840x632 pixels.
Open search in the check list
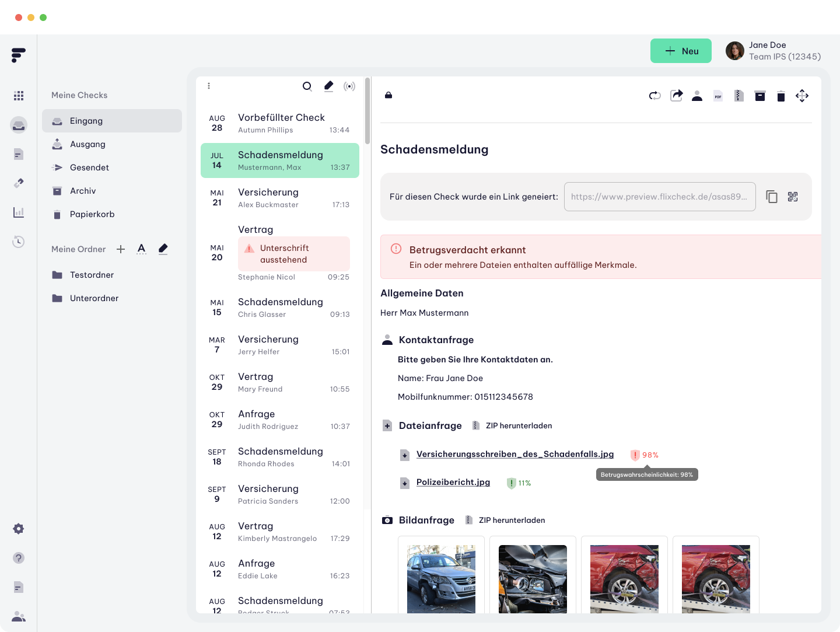(x=307, y=86)
